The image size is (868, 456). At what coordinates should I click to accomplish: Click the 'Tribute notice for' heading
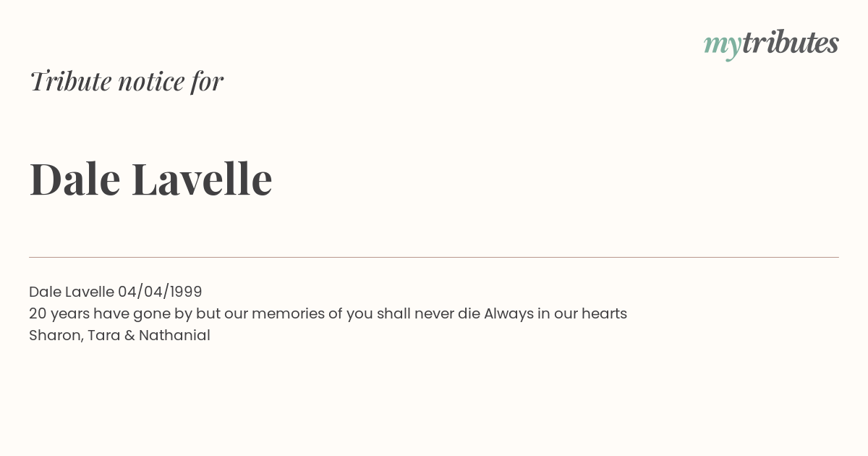[x=126, y=81]
